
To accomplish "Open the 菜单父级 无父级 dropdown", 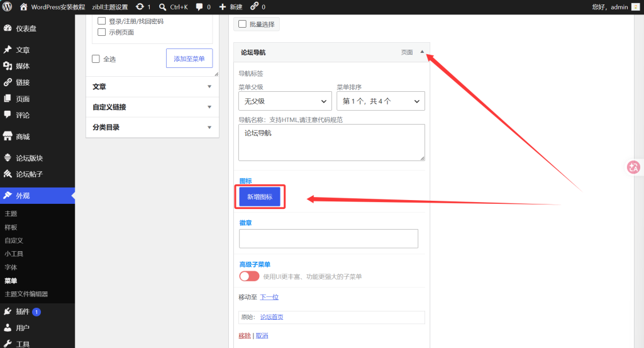I will pos(285,101).
